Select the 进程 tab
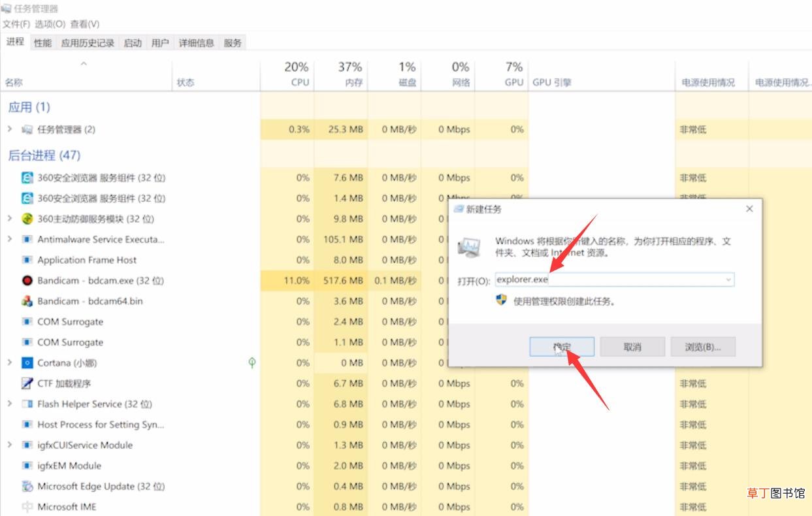 15,42
